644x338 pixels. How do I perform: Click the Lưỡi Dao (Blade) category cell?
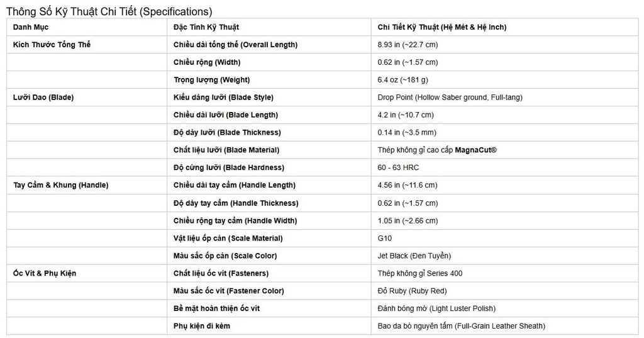pos(43,98)
